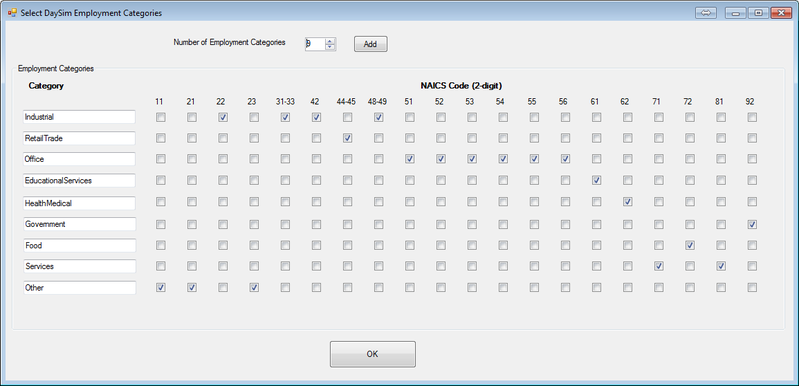
Task: Uncheck NAICS 55 for Office
Action: 534,159
